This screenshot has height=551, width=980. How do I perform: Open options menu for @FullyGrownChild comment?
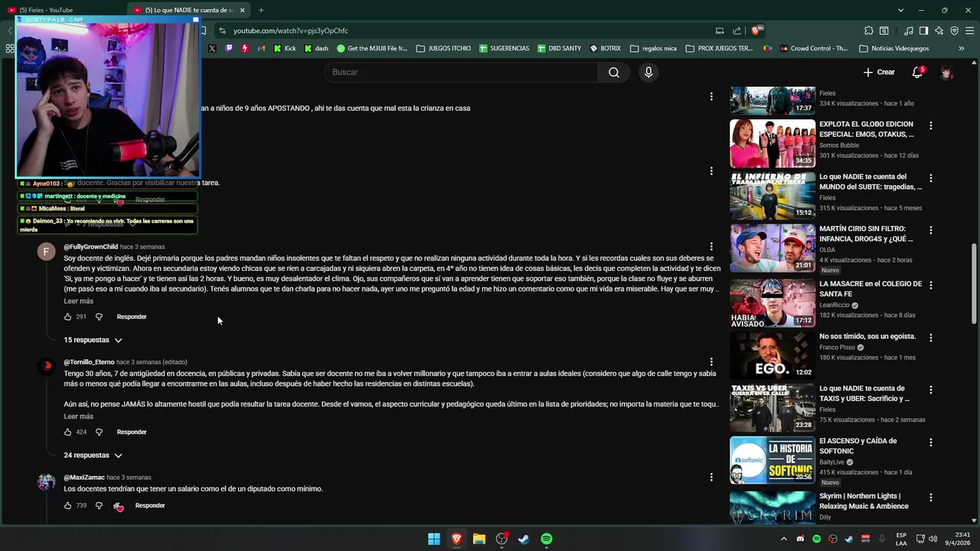pos(711,246)
